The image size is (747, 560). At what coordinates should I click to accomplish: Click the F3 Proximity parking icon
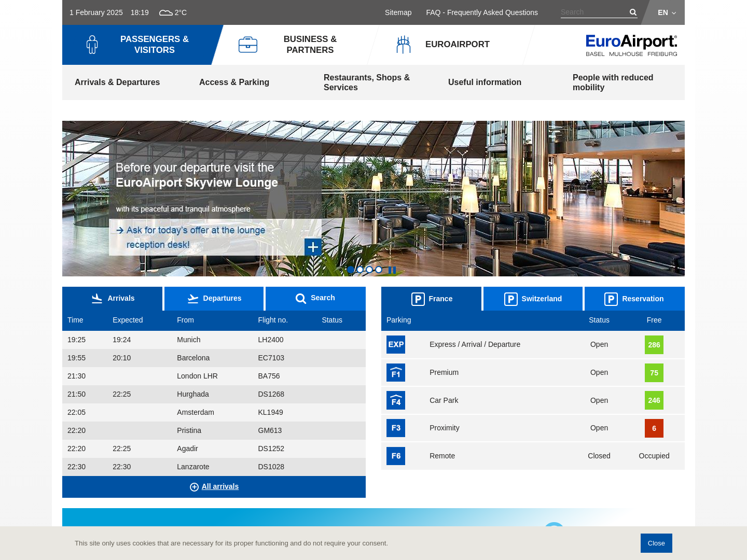coord(396,428)
